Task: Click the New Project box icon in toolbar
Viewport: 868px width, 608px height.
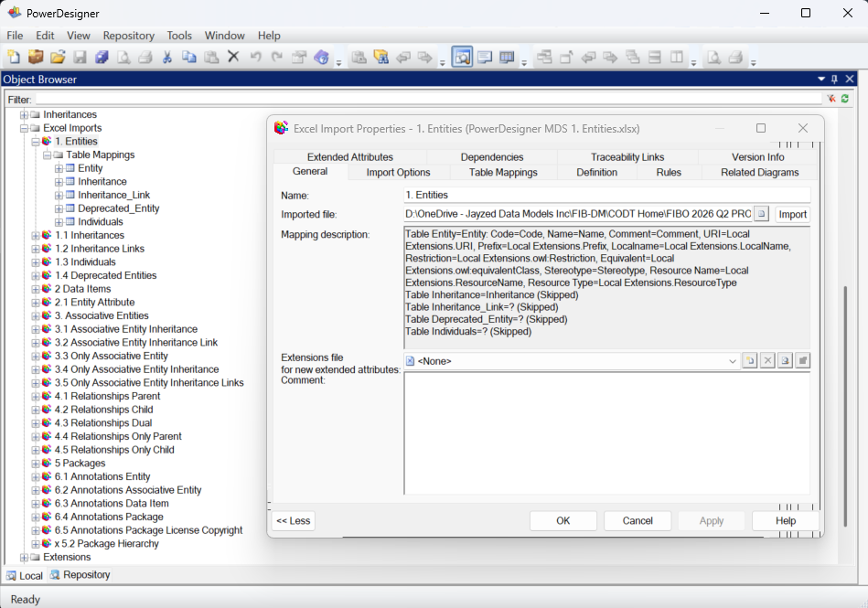Action: click(36, 57)
